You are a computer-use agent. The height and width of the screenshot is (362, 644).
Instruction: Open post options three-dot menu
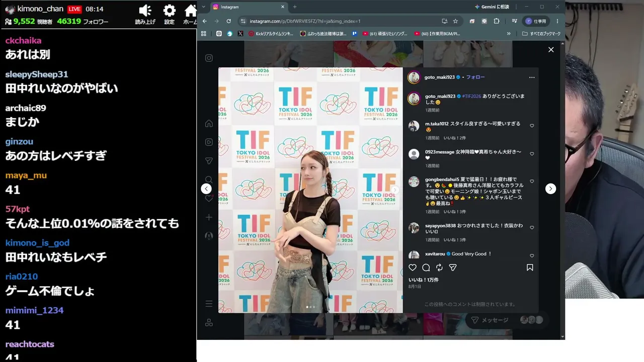tap(532, 77)
